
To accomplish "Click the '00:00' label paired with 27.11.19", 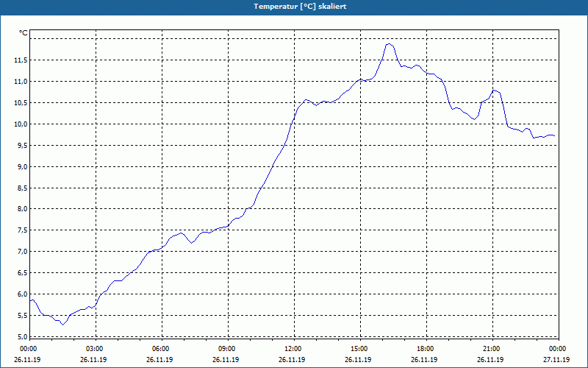I will pyautogui.click(x=558, y=349).
